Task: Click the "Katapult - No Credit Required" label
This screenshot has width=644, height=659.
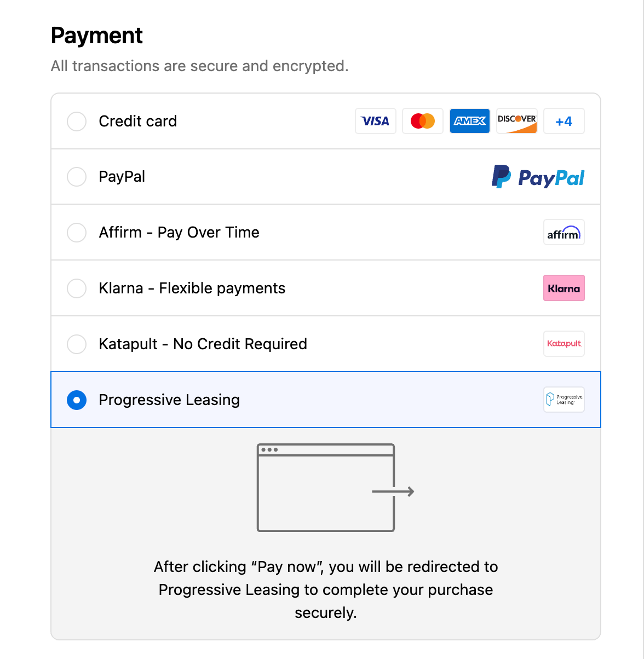Action: pyautogui.click(x=203, y=344)
